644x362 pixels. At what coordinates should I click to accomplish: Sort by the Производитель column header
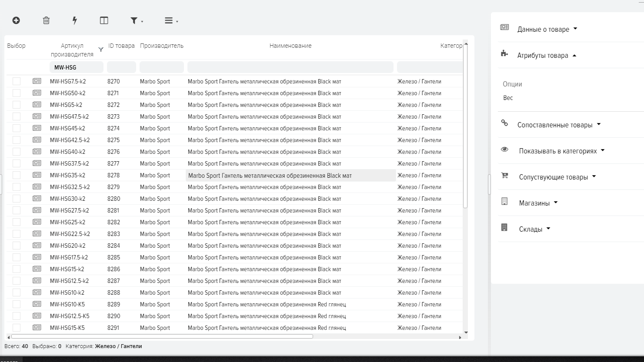click(x=162, y=46)
